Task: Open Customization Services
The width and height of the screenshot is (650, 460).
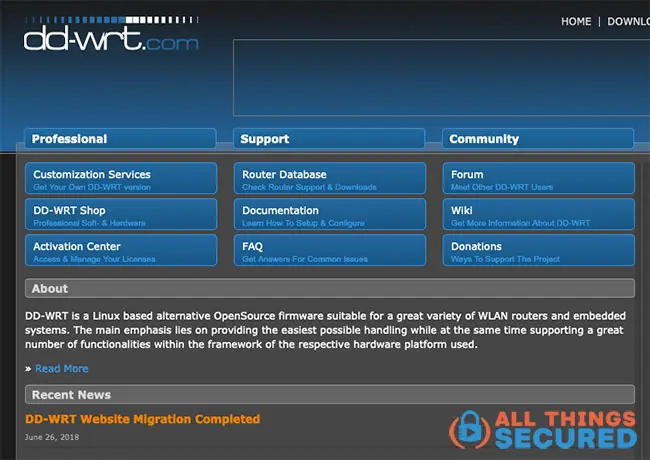Action: [x=121, y=178]
